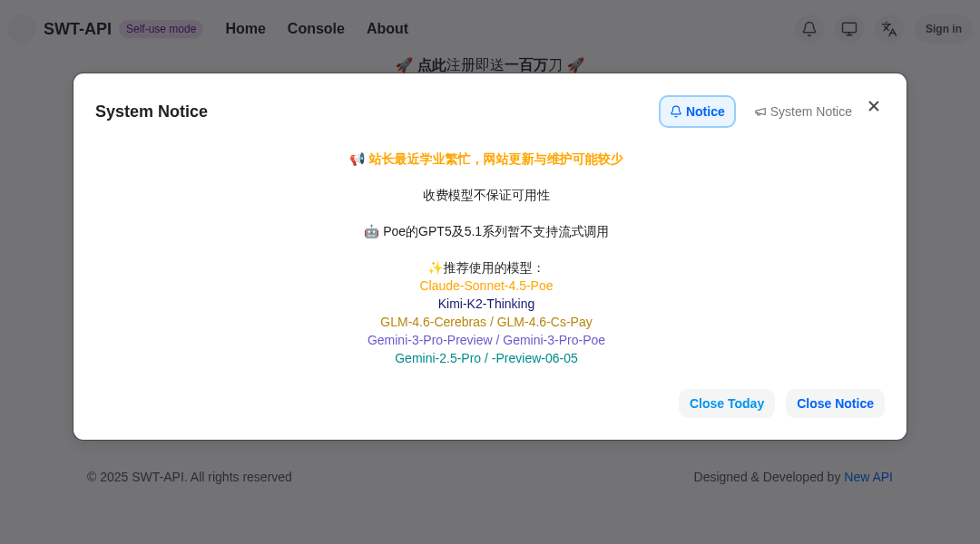Visit the New API developer link
Viewport: 980px width, 544px height.
point(868,476)
